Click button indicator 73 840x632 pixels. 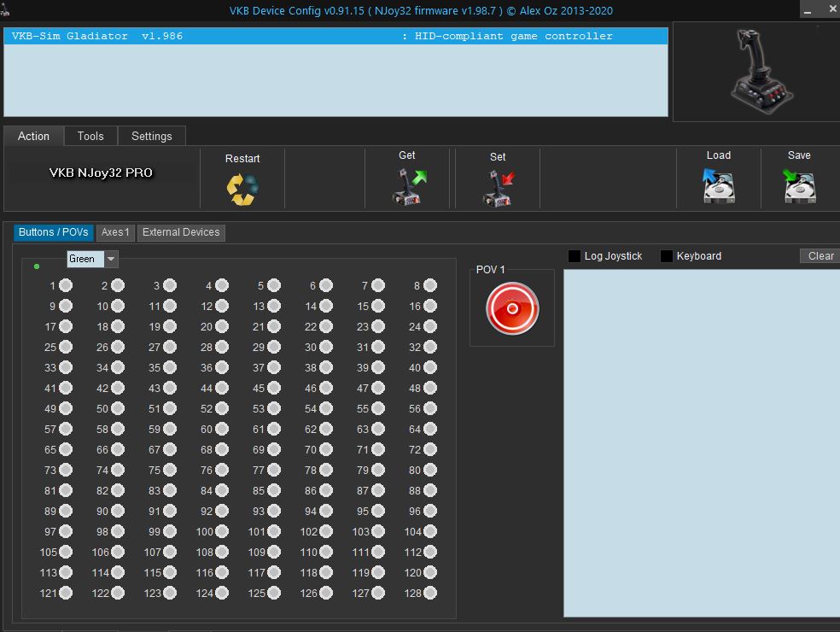(x=66, y=470)
